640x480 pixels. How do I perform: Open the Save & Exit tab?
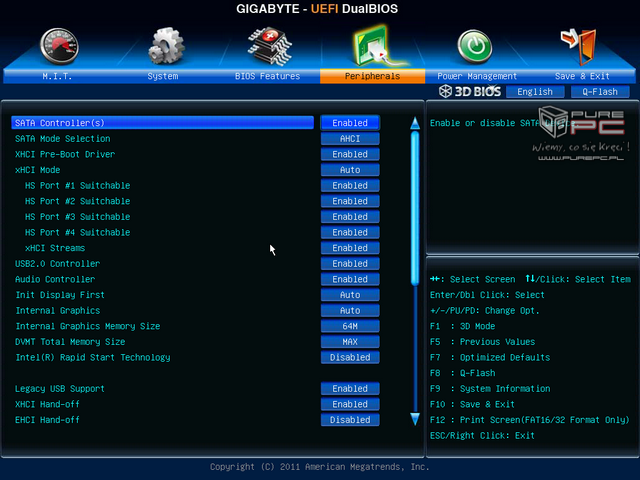(582, 76)
